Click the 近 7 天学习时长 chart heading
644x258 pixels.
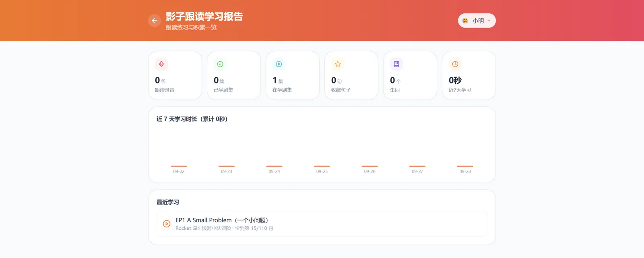click(192, 119)
